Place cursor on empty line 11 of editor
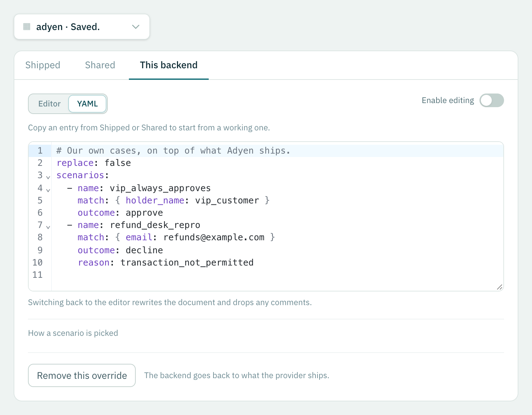 point(277,275)
